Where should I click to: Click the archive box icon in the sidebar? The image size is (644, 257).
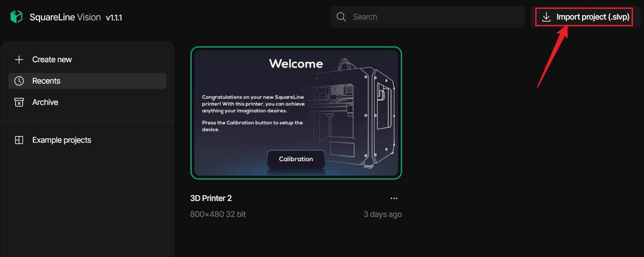19,102
